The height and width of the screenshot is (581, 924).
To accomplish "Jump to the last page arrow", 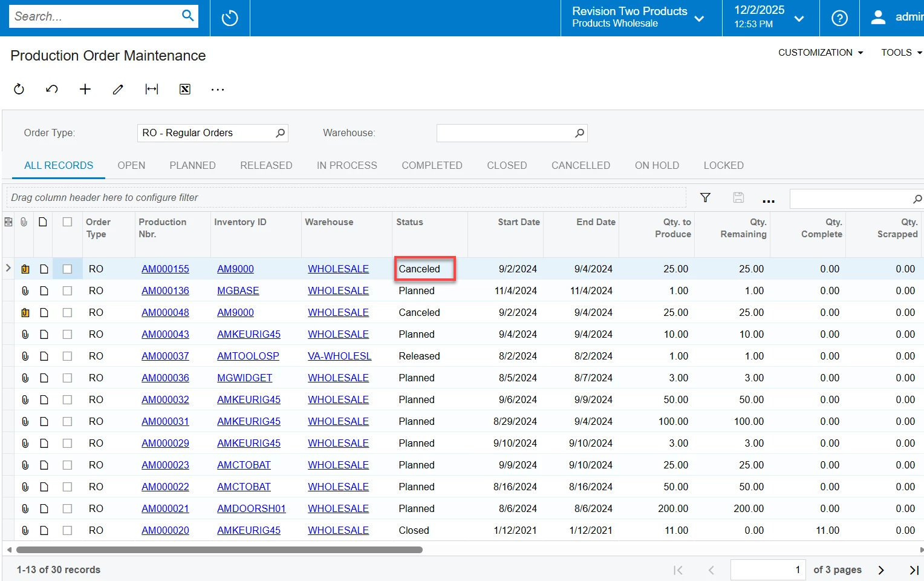I will (914, 570).
